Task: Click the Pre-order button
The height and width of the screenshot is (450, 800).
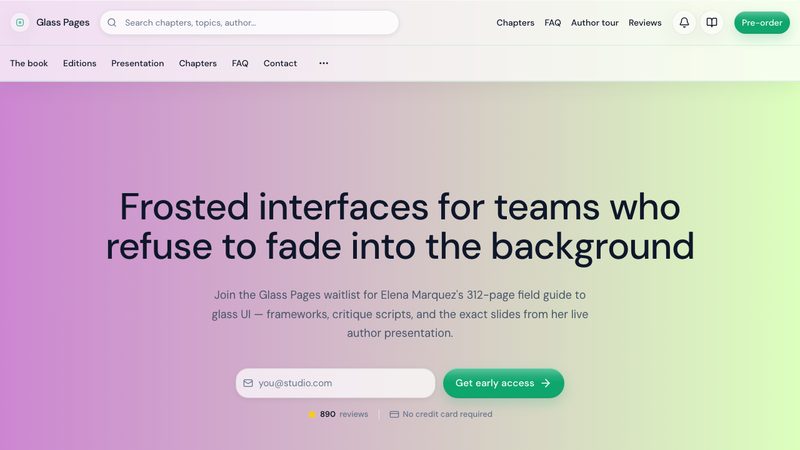Action: pos(762,22)
